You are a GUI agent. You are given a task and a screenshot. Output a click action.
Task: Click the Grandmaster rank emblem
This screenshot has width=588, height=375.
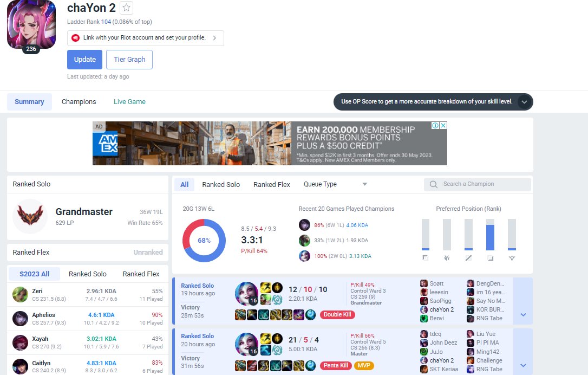(30, 217)
